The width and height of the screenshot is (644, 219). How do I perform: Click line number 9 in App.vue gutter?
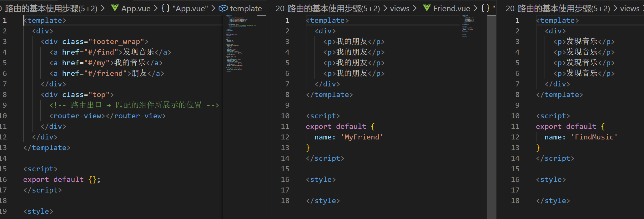[5, 105]
